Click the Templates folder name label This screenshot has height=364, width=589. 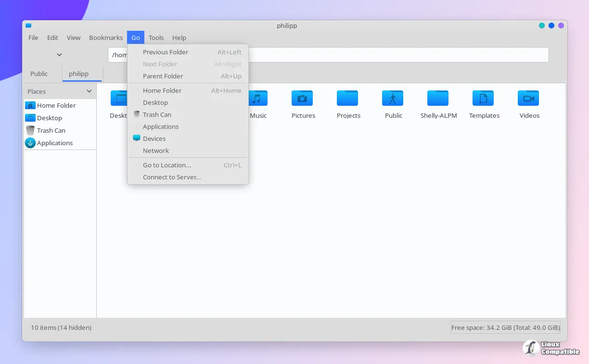484,115
